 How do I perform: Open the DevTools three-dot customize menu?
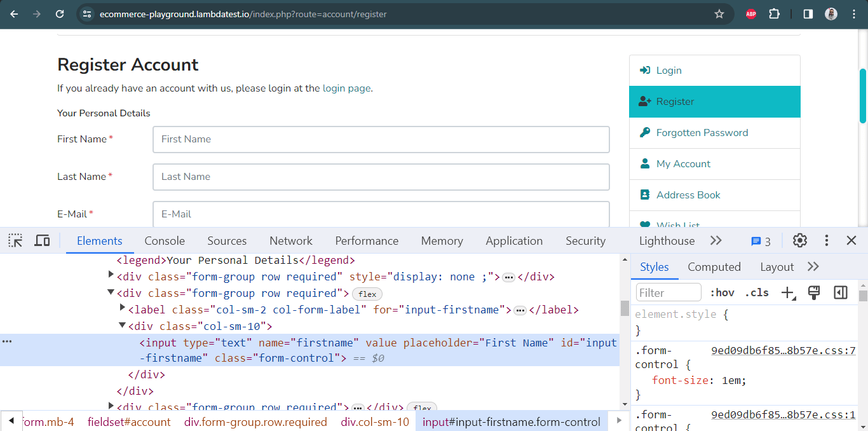pos(826,241)
